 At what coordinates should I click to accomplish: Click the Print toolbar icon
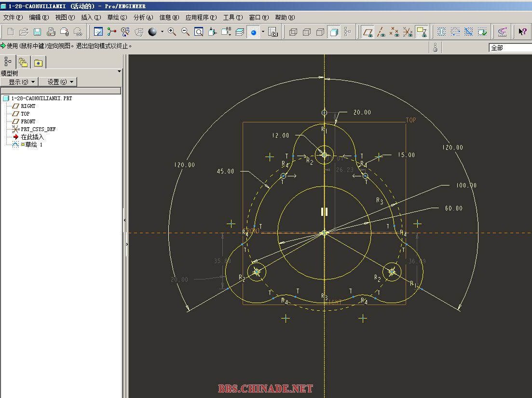tap(51, 32)
